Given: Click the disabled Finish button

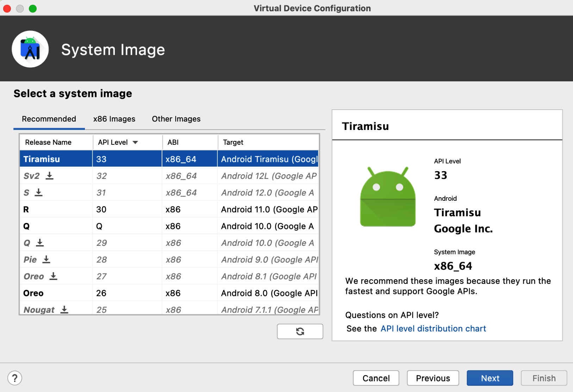Looking at the screenshot, I should (544, 378).
